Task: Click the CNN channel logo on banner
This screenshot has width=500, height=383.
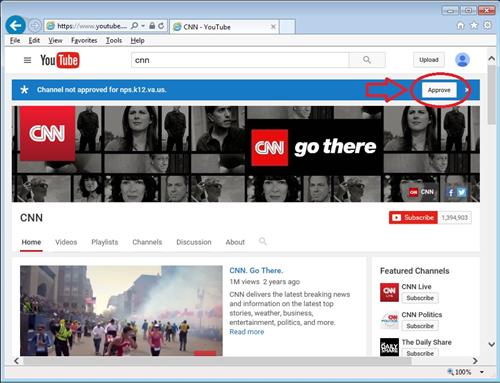Action: click(47, 133)
